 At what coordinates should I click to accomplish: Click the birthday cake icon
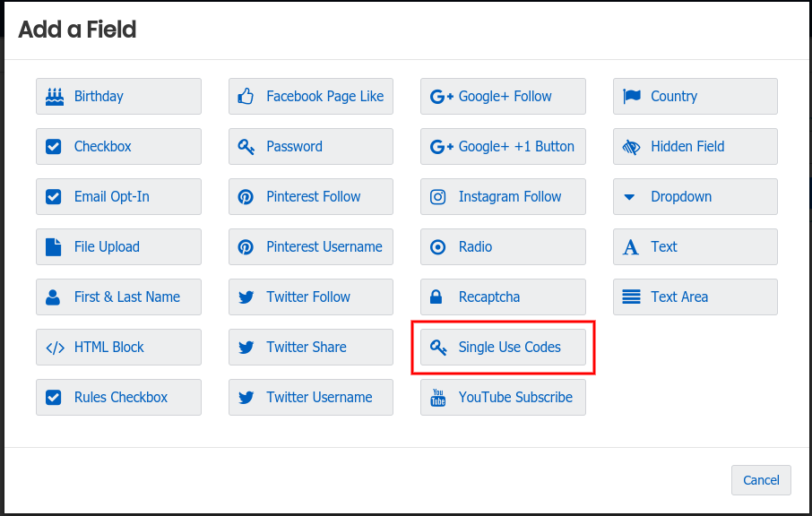55,96
